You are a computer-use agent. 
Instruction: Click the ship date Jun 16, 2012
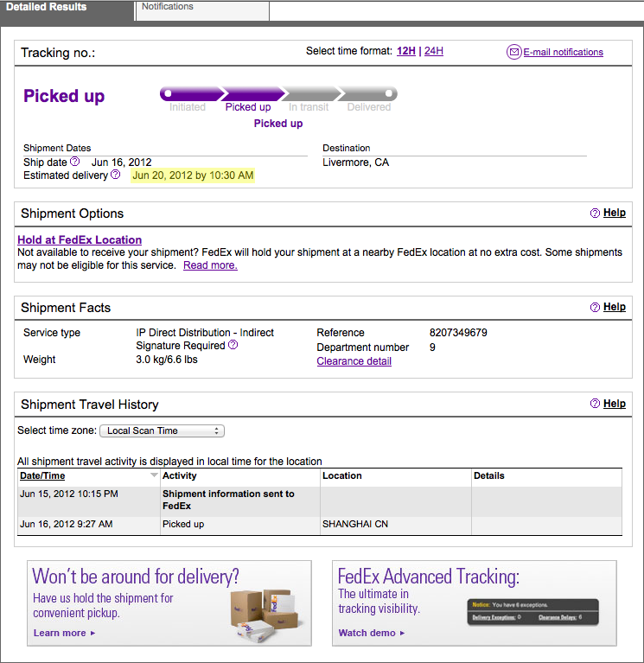click(121, 163)
